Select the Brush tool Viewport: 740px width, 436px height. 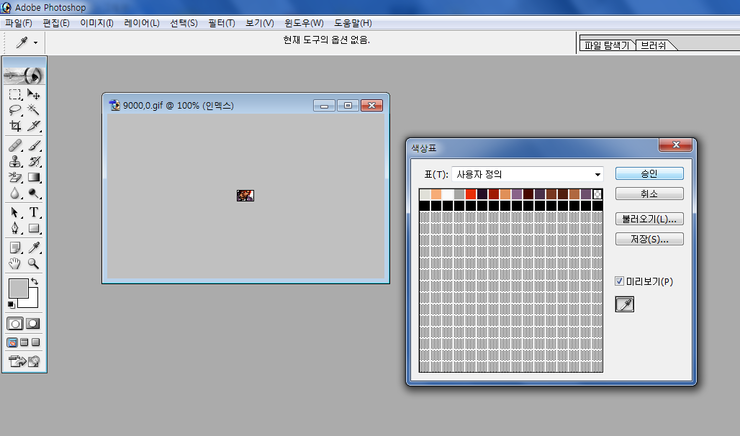pyautogui.click(x=33, y=145)
